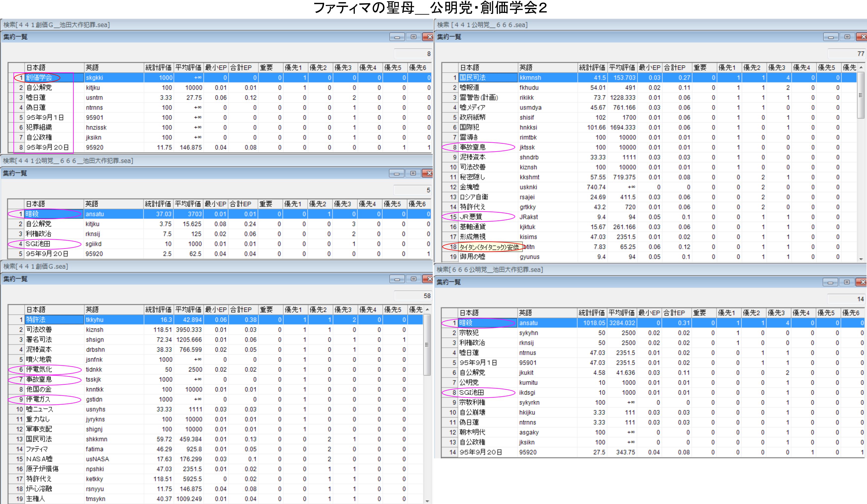Select the SGI池田 row with code sgiikd
The image size is (867, 504).
pos(38,244)
